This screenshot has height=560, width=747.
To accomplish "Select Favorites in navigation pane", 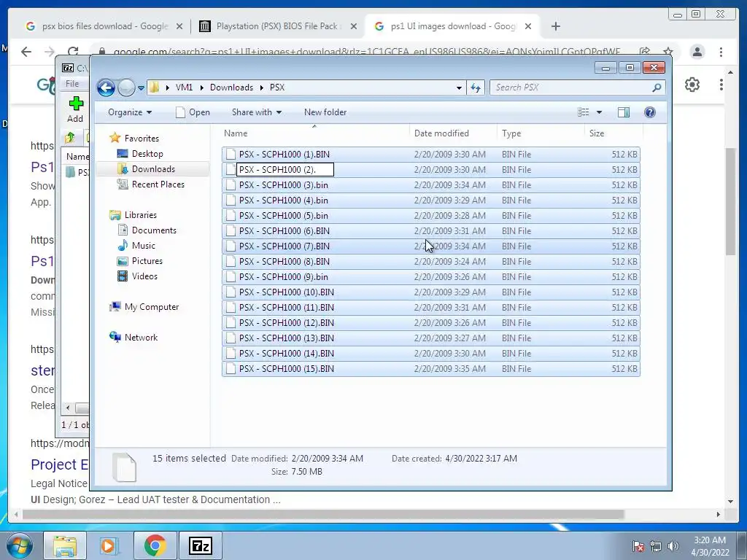I will 142,139.
